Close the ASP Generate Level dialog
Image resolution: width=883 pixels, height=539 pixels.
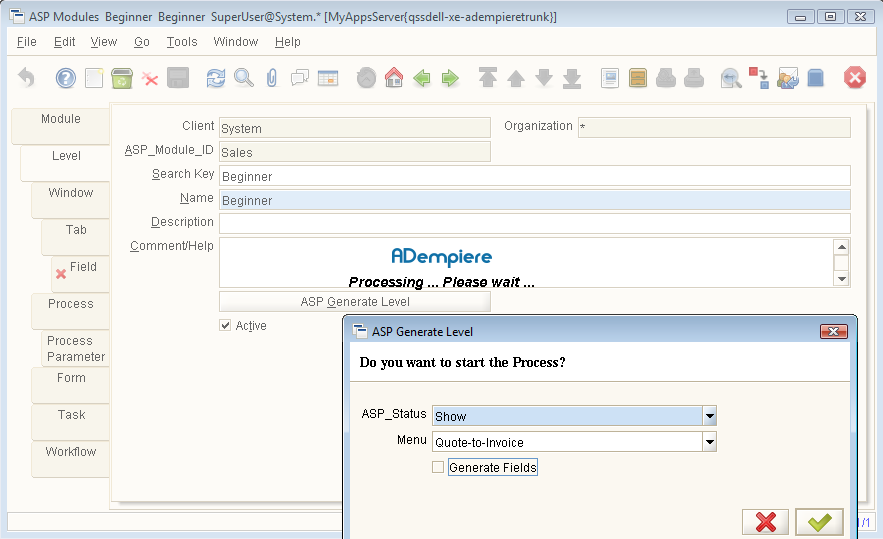(833, 332)
